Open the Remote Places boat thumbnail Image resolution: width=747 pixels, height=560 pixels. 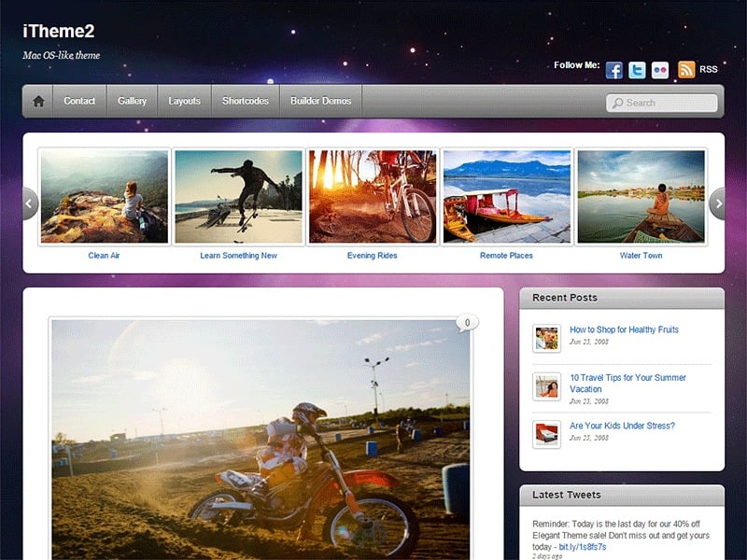[x=507, y=197]
